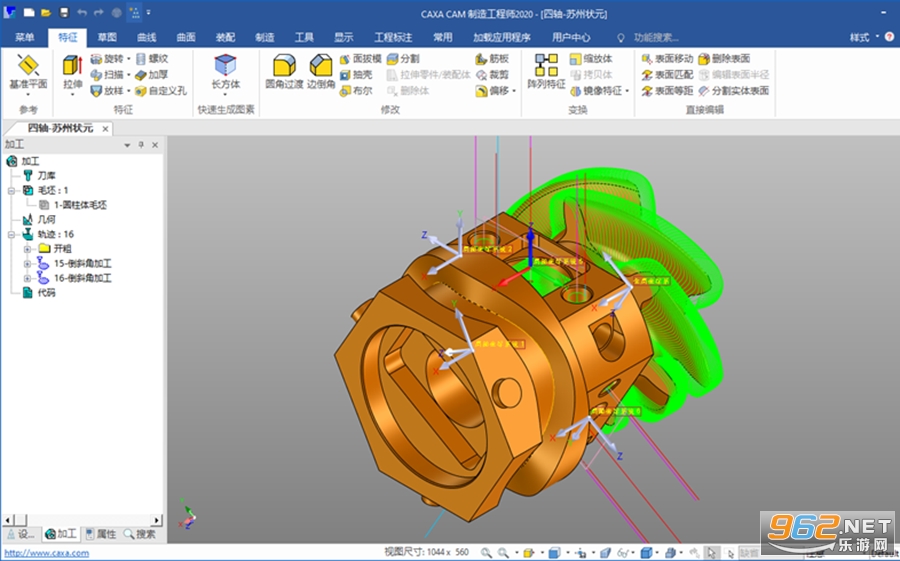Select the 抽壳 shell tool
The height and width of the screenshot is (561, 900).
pos(356,75)
